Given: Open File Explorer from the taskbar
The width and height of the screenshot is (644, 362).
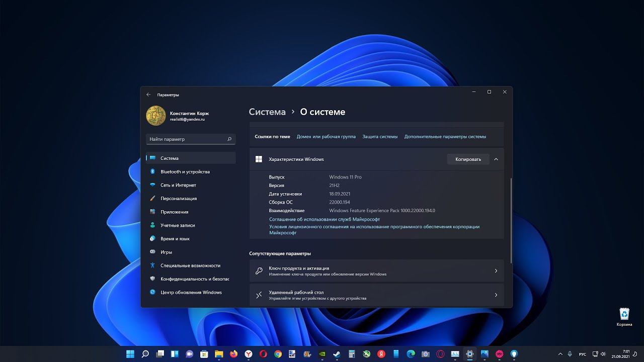Looking at the screenshot, I should click(219, 354).
